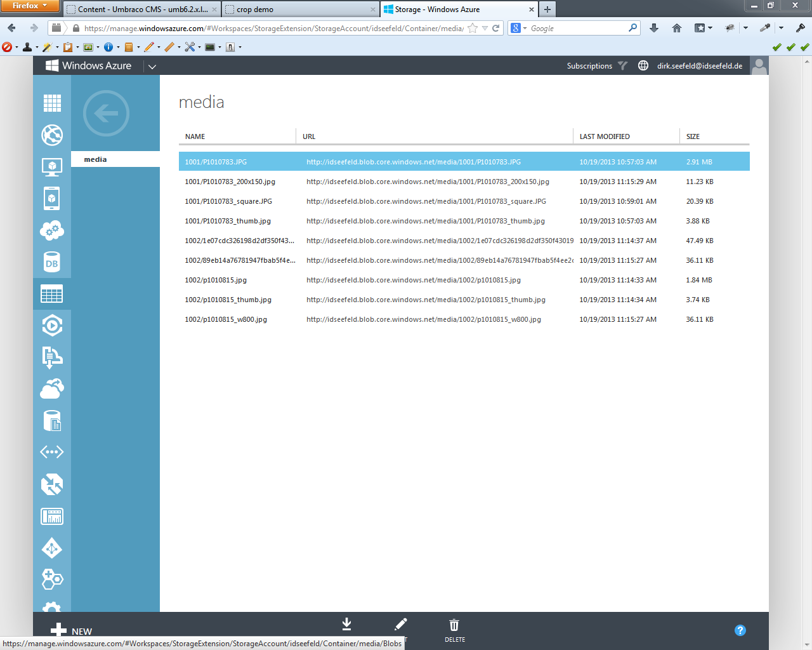
Task: Create new item with the NEW button
Action: (71, 630)
